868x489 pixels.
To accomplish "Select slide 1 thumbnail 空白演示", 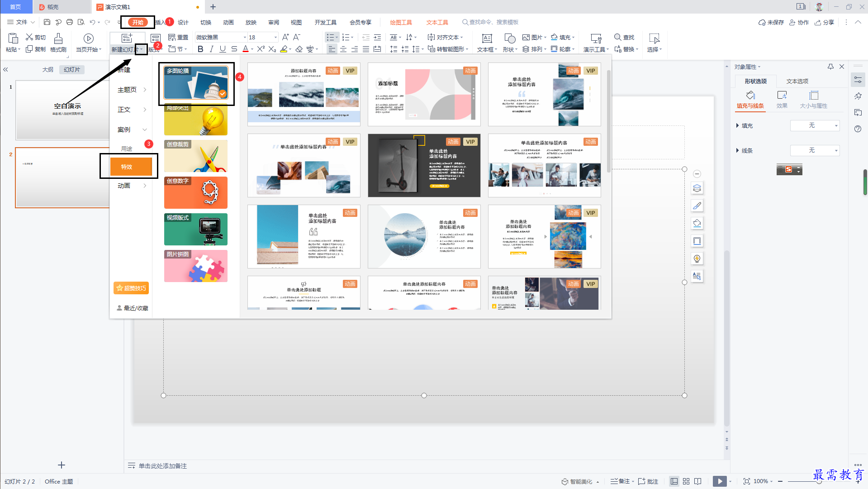I will [62, 110].
